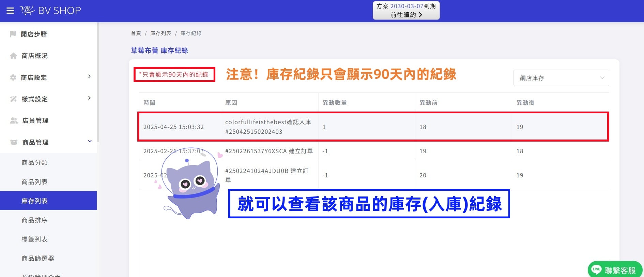Click the 聯繫客服 support button
This screenshot has height=277, width=644.
[615, 269]
